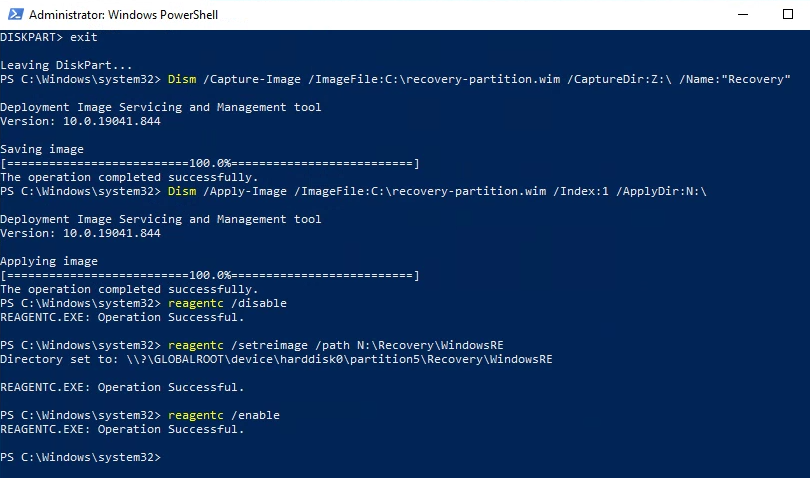Click the first 'Deployment Image Servicing and Management tool' line
810x478 pixels.
161,106
